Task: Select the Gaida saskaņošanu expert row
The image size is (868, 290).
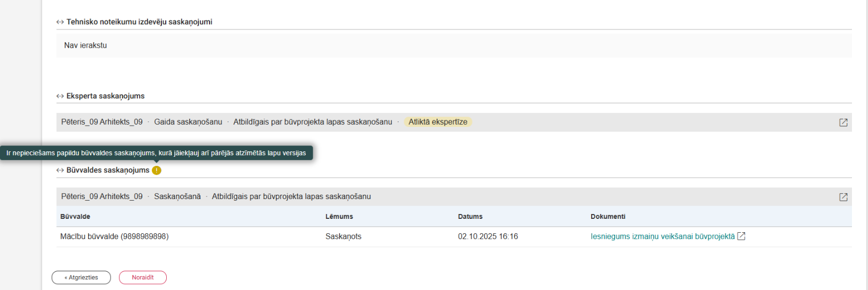Action: pos(188,122)
